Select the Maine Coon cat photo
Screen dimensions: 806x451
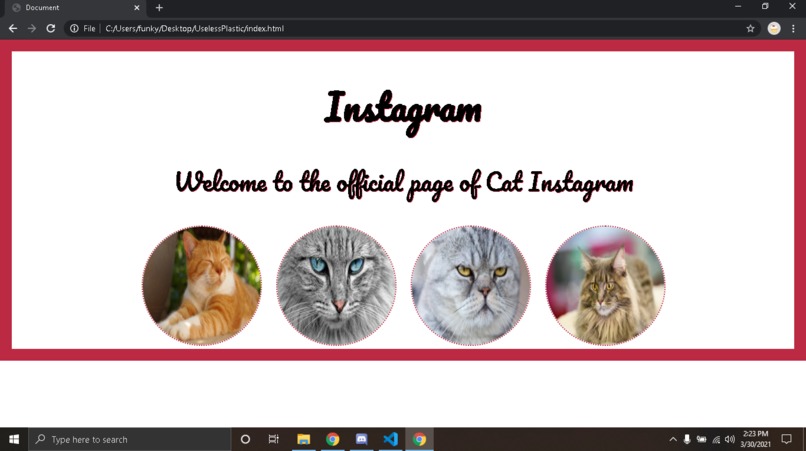point(606,285)
